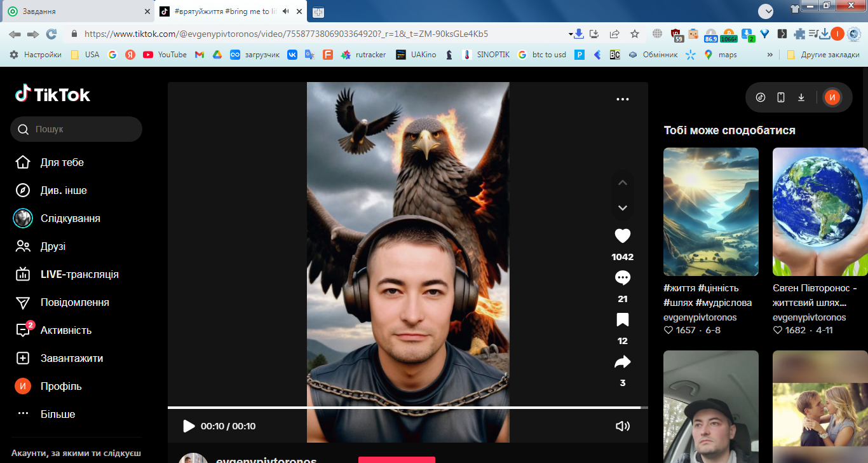This screenshot has height=463, width=868.
Task: Mute the video with the speaker icon
Action: tap(622, 426)
